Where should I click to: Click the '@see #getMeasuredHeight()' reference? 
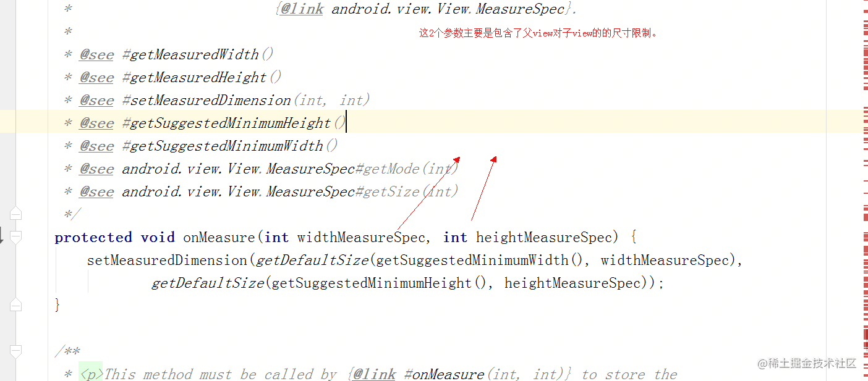181,77
